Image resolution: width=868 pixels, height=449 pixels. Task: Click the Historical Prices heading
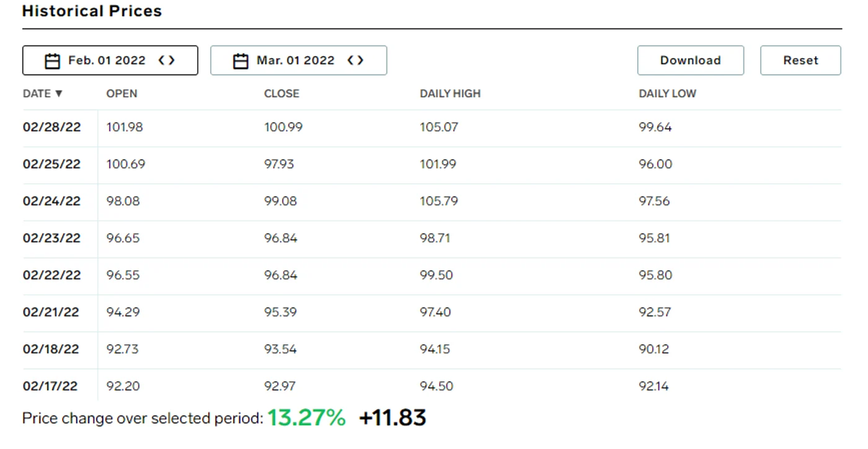[92, 11]
